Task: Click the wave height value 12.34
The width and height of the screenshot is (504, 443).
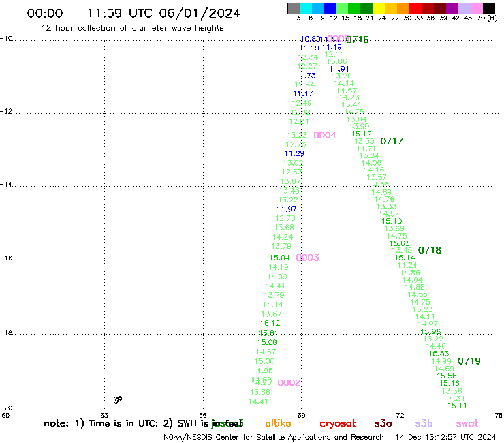Action: click(x=308, y=57)
